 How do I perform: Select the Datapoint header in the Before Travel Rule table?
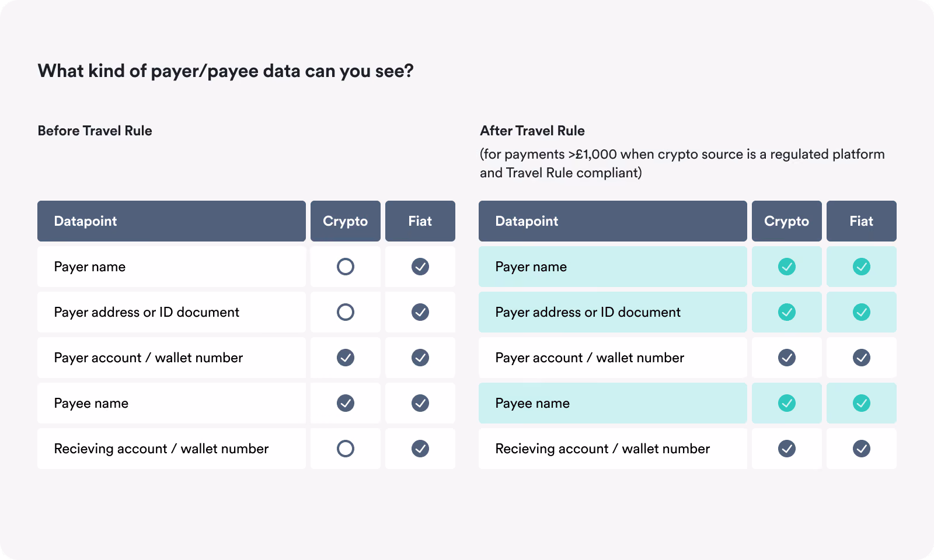(x=172, y=221)
